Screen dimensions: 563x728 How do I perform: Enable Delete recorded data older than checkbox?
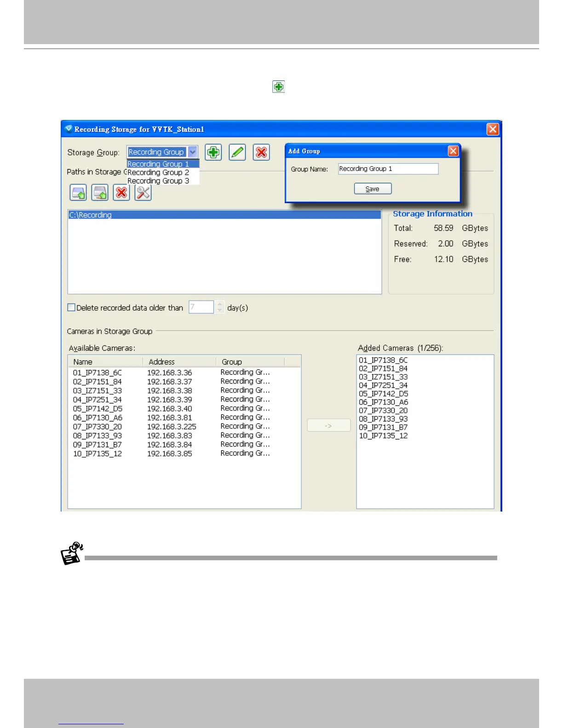point(71,307)
